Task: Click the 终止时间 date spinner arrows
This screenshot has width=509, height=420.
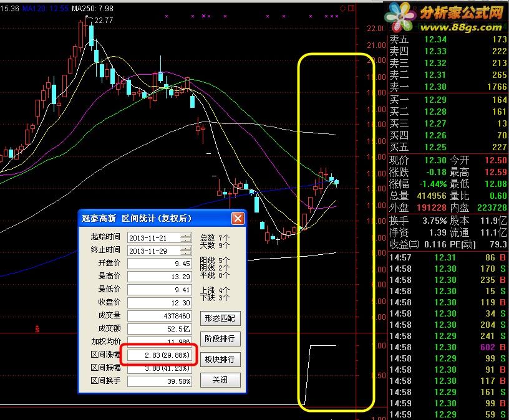Action: point(186,251)
